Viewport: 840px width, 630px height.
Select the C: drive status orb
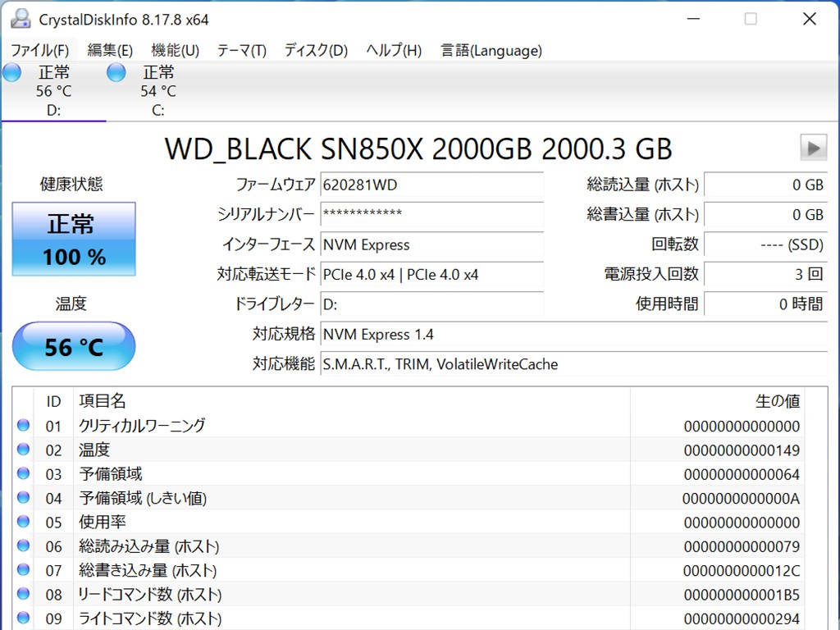(116, 72)
